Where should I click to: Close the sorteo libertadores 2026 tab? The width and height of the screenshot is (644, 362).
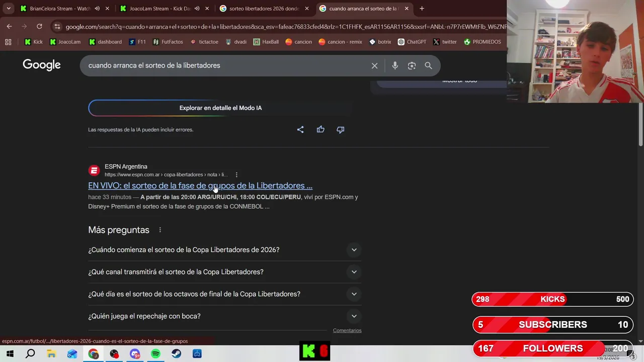coord(307,9)
